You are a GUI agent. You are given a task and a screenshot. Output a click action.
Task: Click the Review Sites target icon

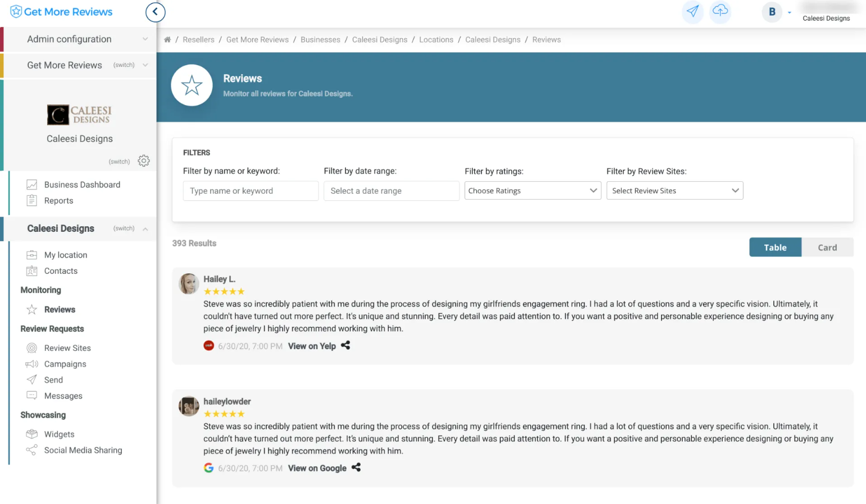pyautogui.click(x=32, y=348)
